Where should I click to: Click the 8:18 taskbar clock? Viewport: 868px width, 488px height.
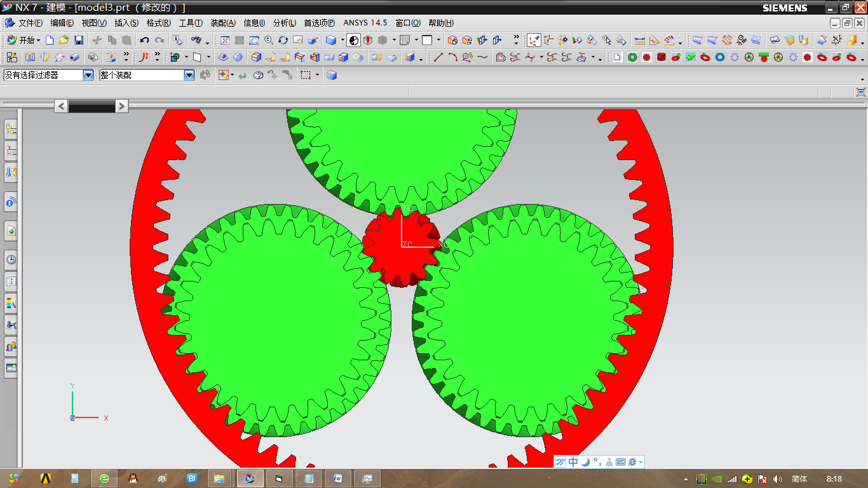(834, 479)
